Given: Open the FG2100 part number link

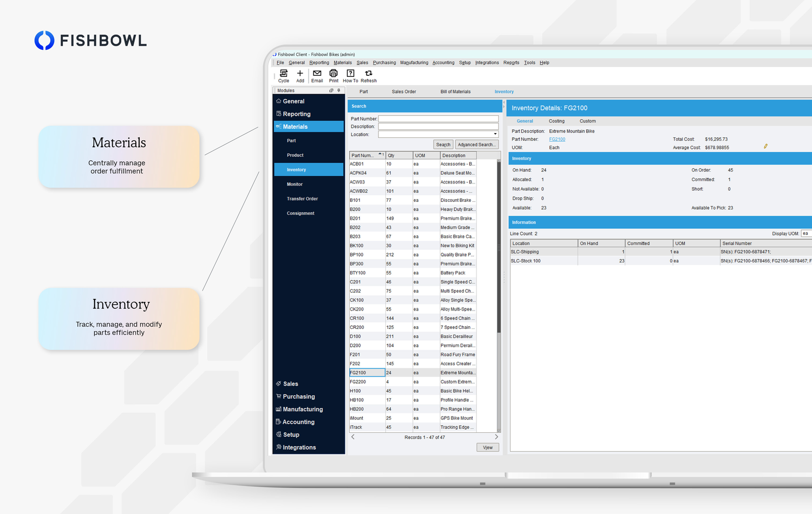Looking at the screenshot, I should pos(557,139).
